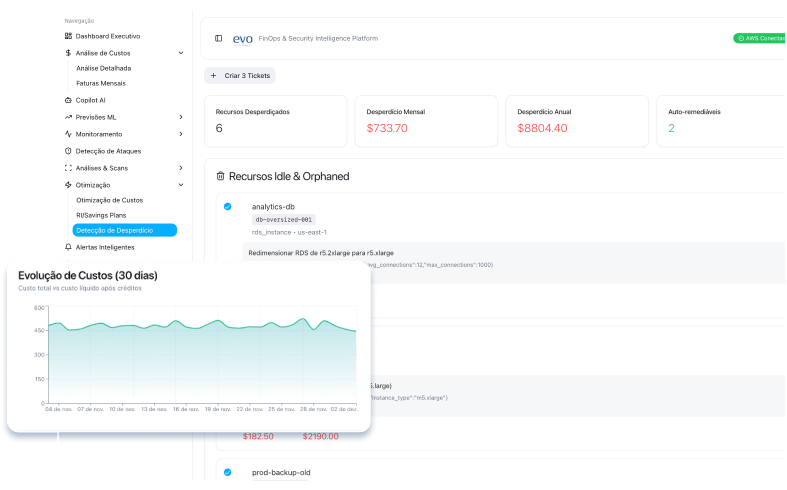Click the Criar 3 Tickets button
The height and width of the screenshot is (490, 787).
pyautogui.click(x=240, y=75)
